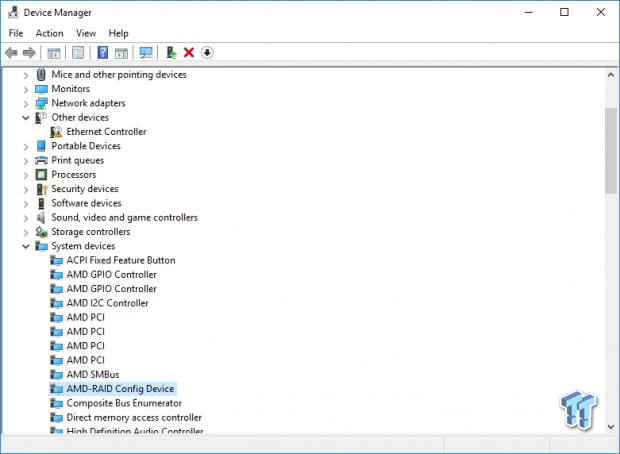
Task: Expand the Processors category
Action: pos(26,175)
